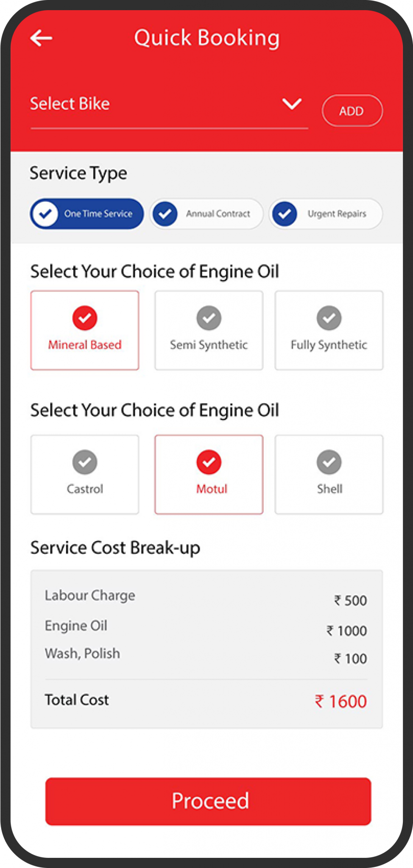Click the ADD bike button
413x868 pixels.
352,111
